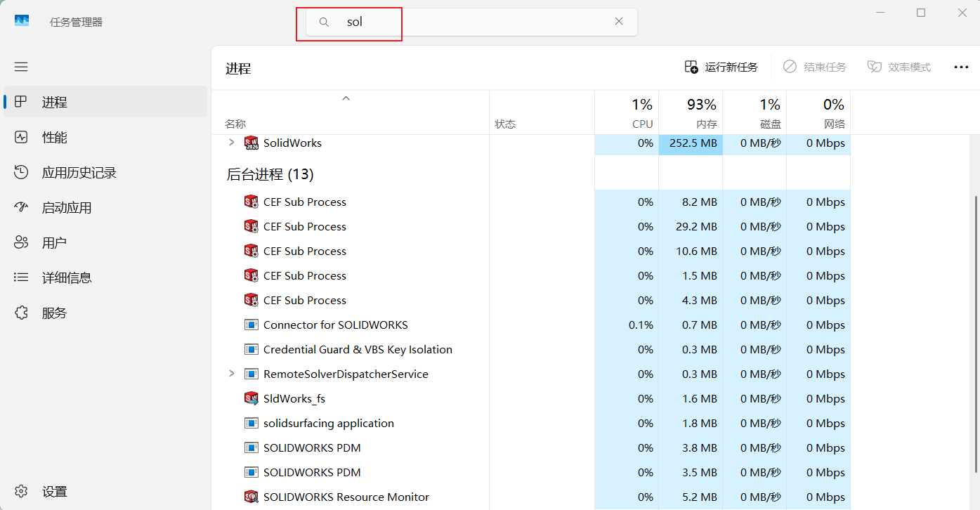Screen dimensions: 980x510
Task: Click the search field containing "sol"
Action: (x=471, y=22)
